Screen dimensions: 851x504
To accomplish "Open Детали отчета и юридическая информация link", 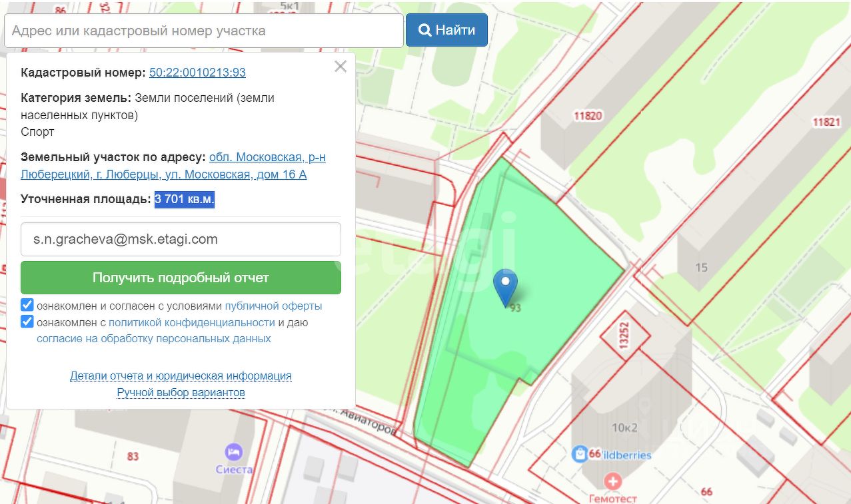I will [181, 376].
